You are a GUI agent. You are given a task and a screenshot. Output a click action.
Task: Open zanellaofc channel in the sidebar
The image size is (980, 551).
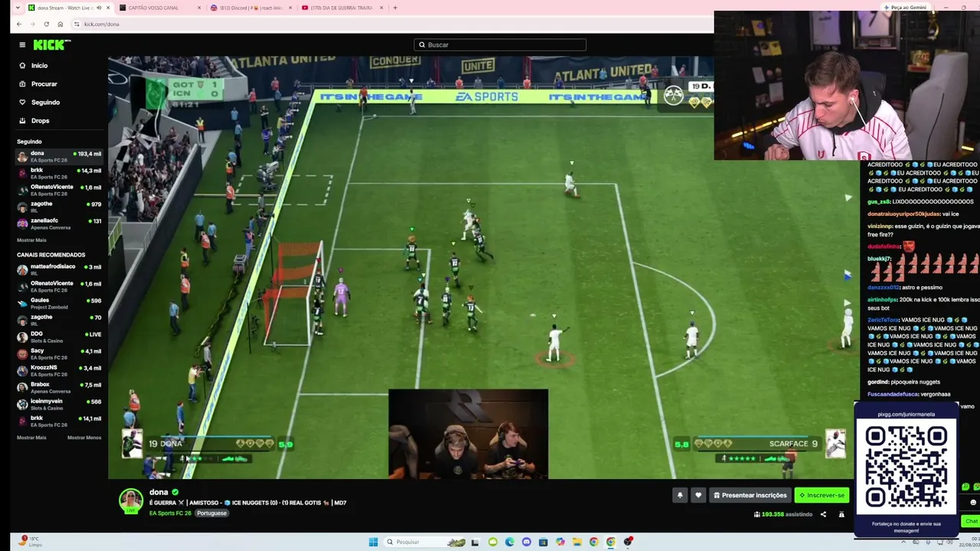(60, 223)
